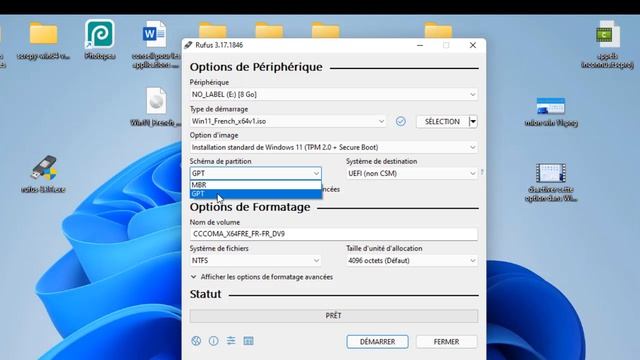Open the Option d'image dropdown

[x=333, y=147]
